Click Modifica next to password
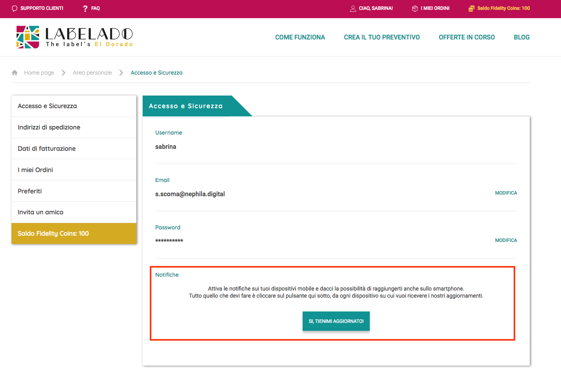Viewport: 561px width, 392px height. (506, 240)
